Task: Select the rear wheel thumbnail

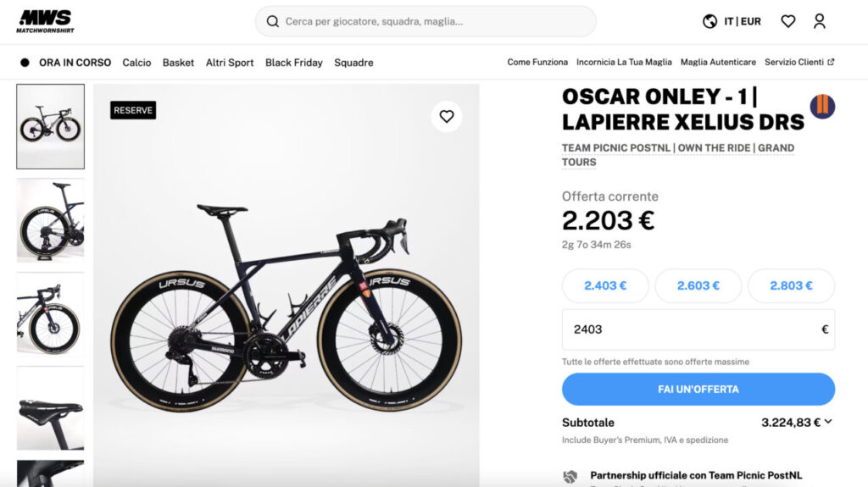Action: (51, 220)
